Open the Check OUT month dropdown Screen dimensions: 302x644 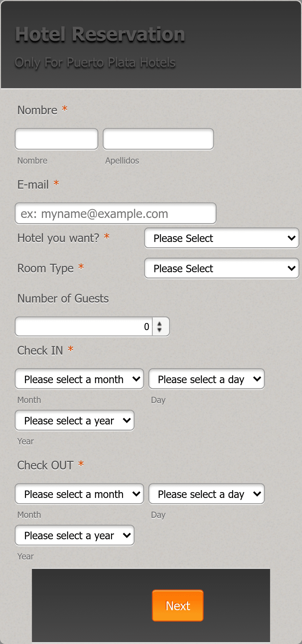tap(79, 494)
